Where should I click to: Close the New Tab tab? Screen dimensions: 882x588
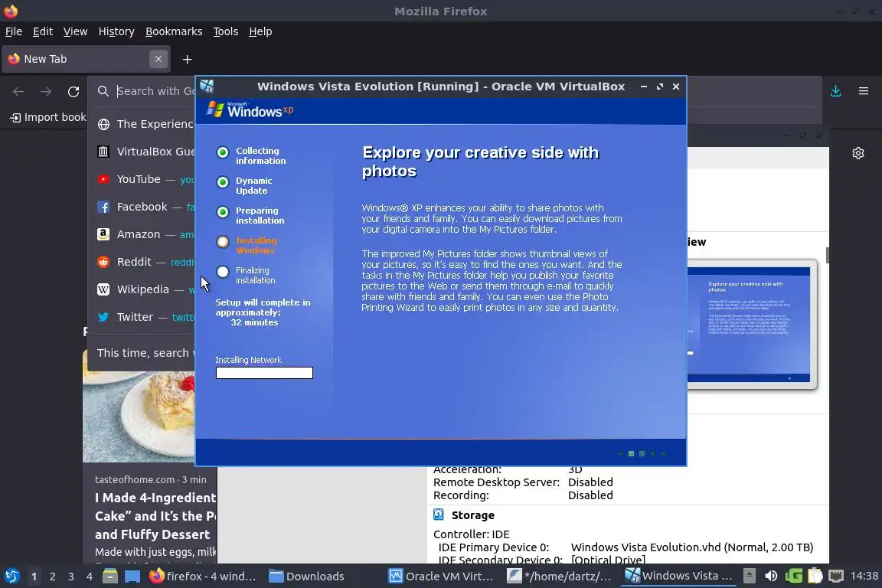point(158,59)
